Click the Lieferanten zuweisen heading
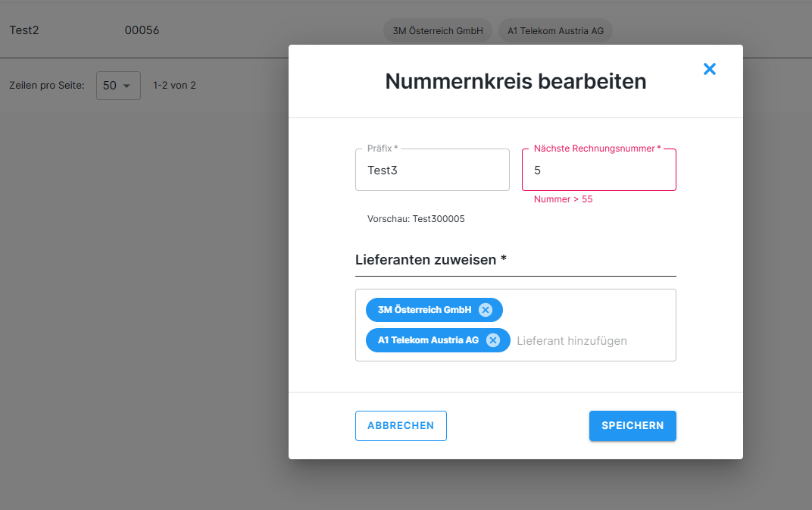This screenshot has width=812, height=510. [x=431, y=260]
